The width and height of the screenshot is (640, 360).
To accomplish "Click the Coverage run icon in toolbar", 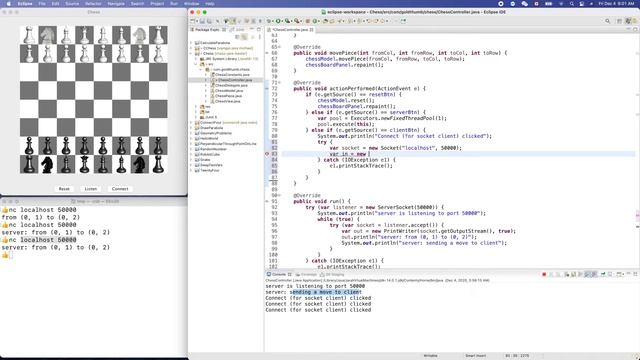I will [x=287, y=21].
